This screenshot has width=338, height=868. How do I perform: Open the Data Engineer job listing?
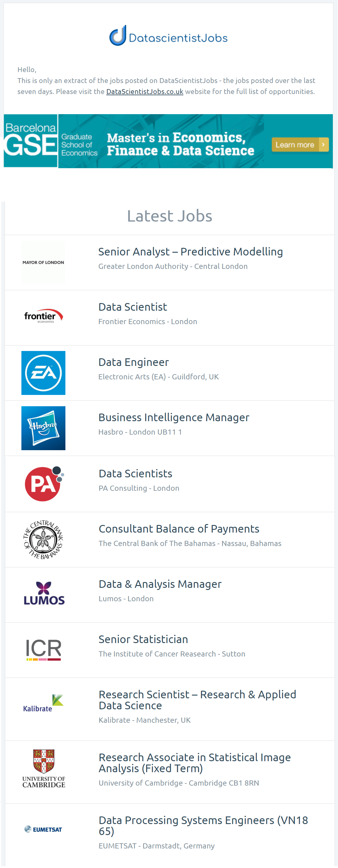(134, 362)
